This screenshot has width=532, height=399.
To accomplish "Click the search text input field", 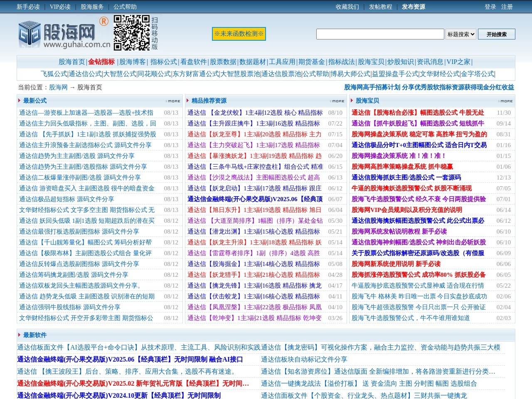I will point(380,34).
